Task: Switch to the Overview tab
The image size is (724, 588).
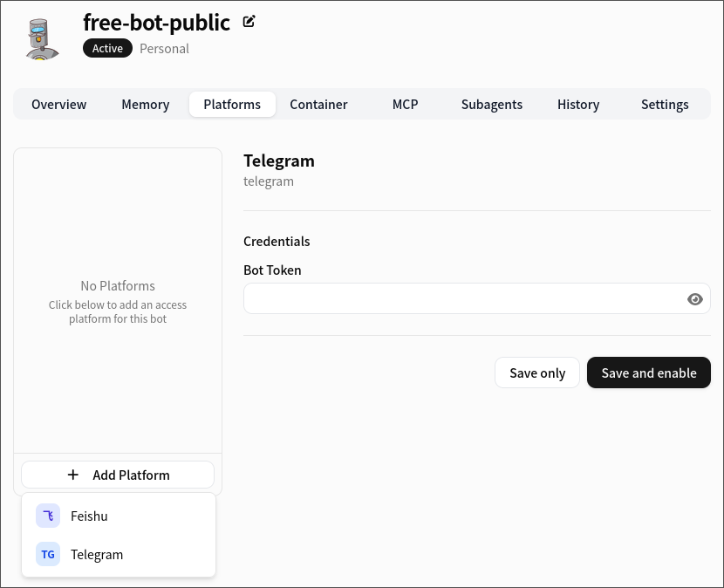Action: point(59,105)
